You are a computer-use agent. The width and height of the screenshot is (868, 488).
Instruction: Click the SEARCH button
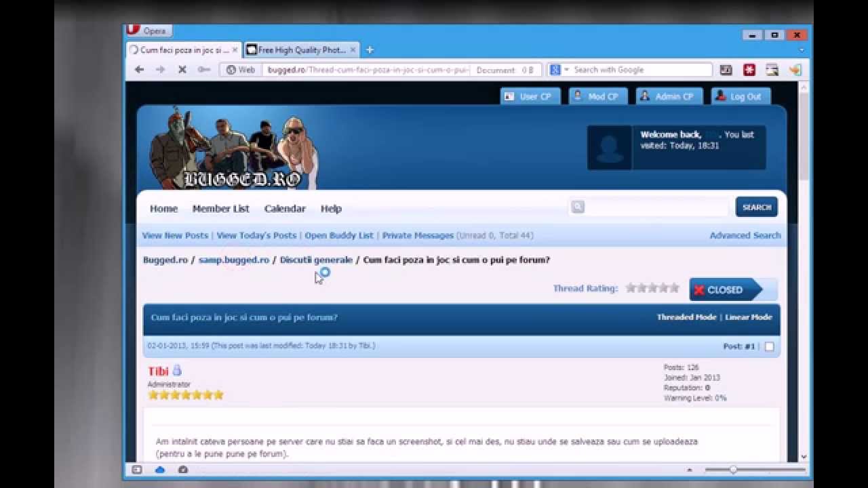[757, 207]
